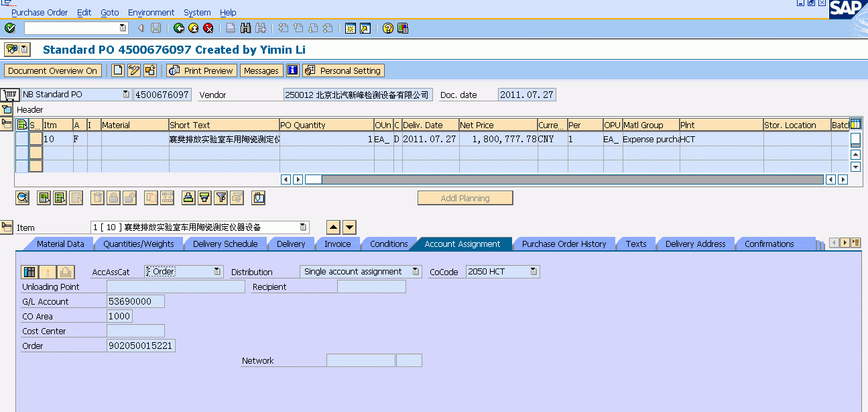Open the Goto menu
The width and height of the screenshot is (868, 412).
click(110, 12)
